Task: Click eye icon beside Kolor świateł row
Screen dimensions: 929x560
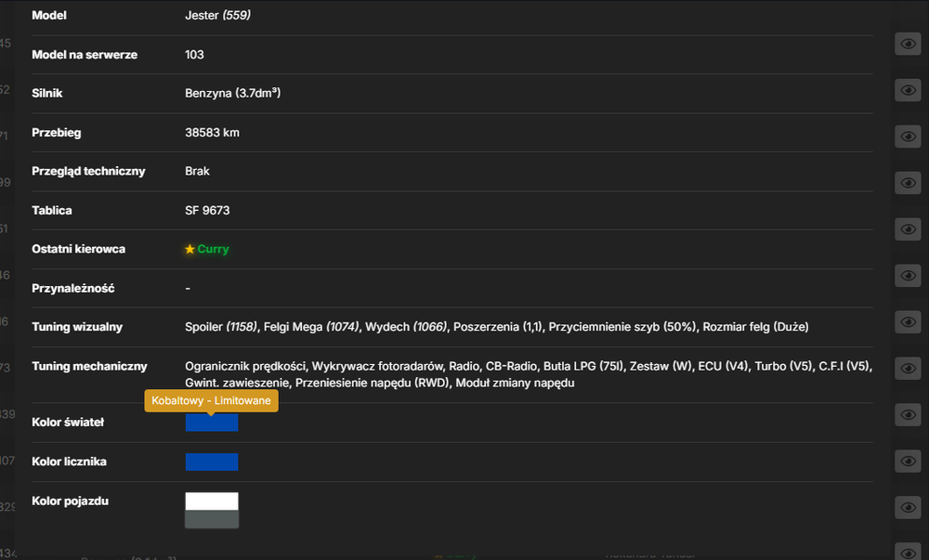Action: click(x=908, y=414)
